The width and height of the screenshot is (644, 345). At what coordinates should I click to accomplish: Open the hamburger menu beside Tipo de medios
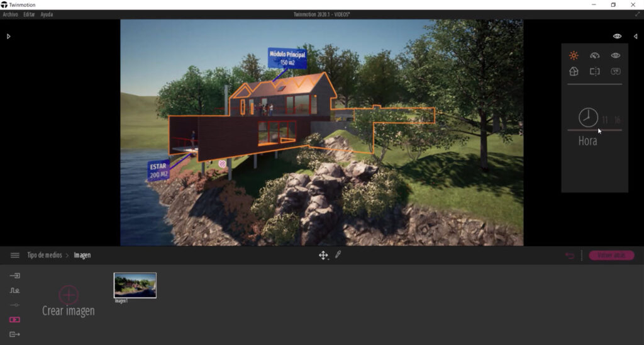point(15,255)
